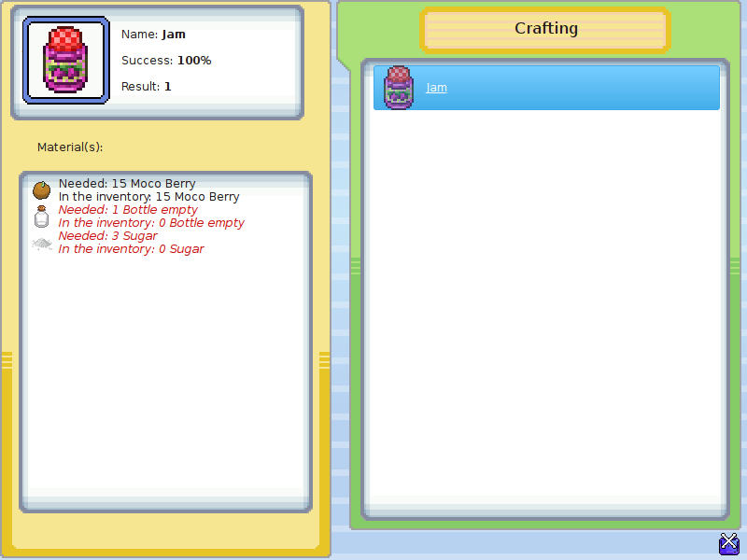This screenshot has height=560, width=747.
Task: Click the Material(s) label
Action: tap(70, 147)
